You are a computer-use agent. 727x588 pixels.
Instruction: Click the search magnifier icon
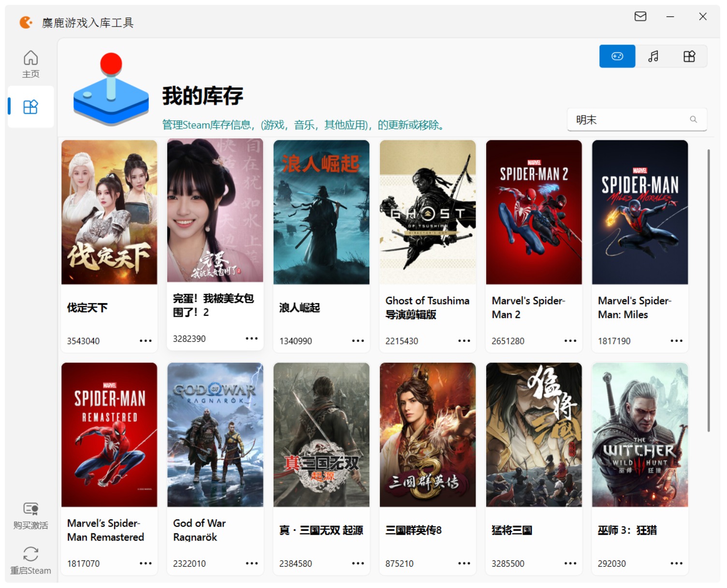(693, 119)
